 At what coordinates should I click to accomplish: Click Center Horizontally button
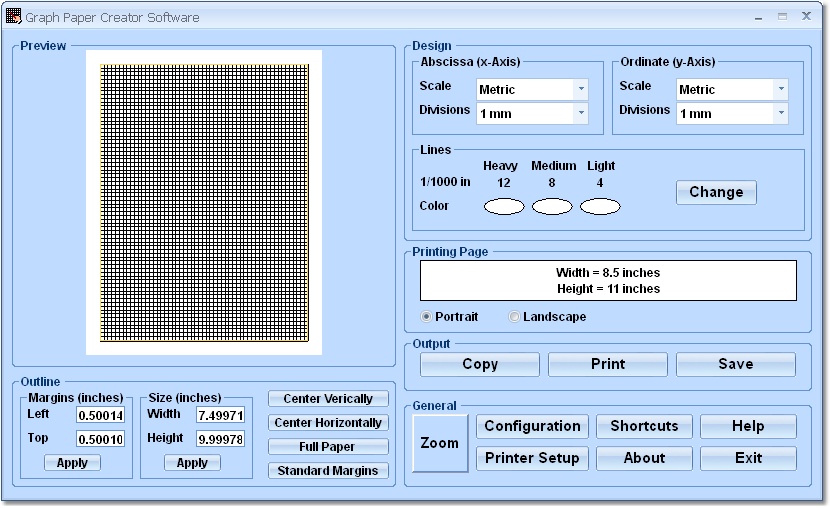point(328,423)
